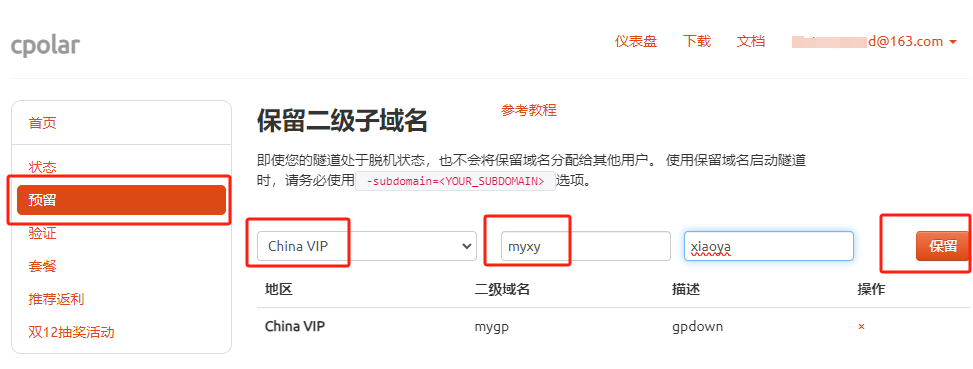Open 推荐返利 referral page
This screenshot has width=973, height=369.
point(56,299)
